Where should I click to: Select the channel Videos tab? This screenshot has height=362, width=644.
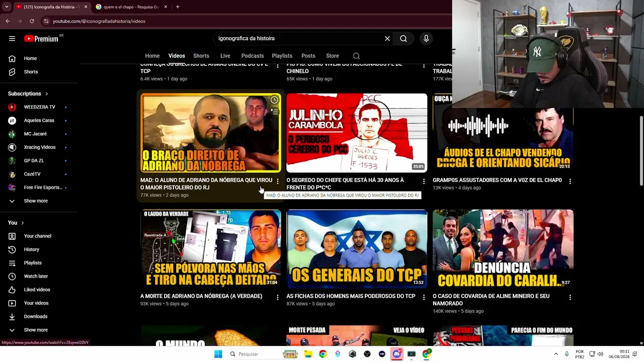(177, 56)
